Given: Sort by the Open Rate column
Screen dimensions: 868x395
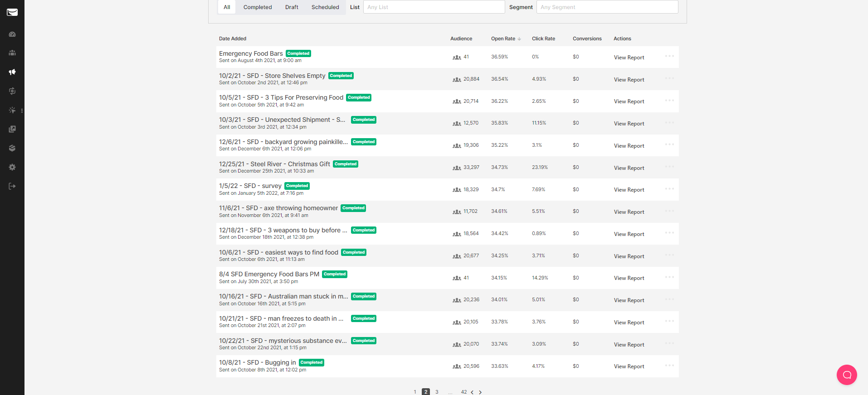Looking at the screenshot, I should click(506, 39).
